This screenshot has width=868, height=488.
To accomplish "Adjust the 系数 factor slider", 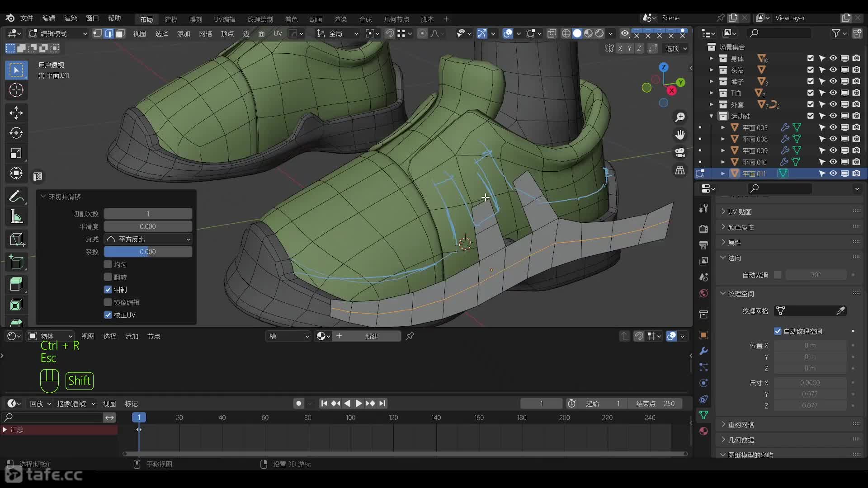I will coord(148,252).
